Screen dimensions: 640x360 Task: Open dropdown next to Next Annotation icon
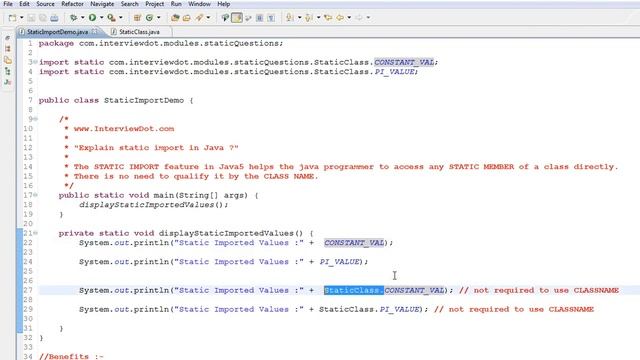pyautogui.click(x=299, y=18)
